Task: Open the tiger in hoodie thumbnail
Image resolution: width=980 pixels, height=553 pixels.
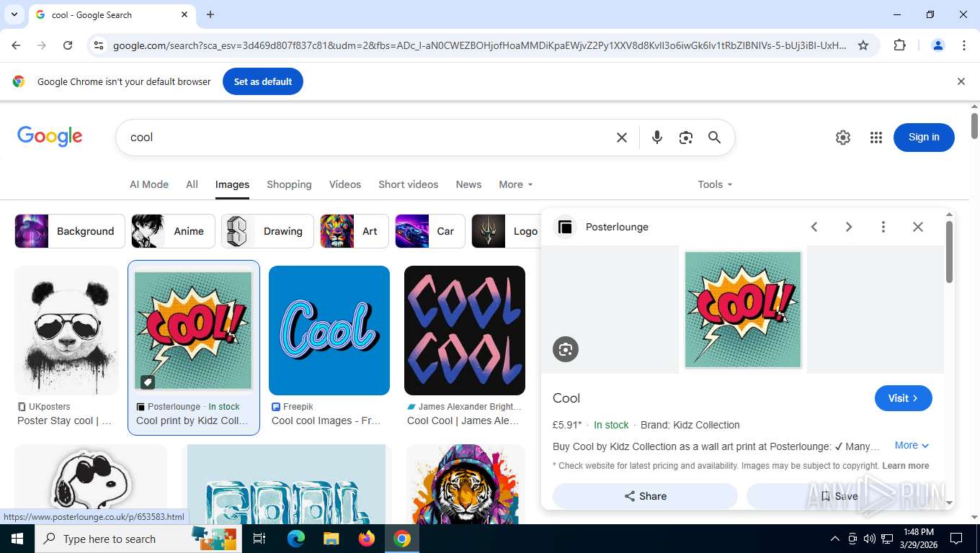Action: pos(465,484)
